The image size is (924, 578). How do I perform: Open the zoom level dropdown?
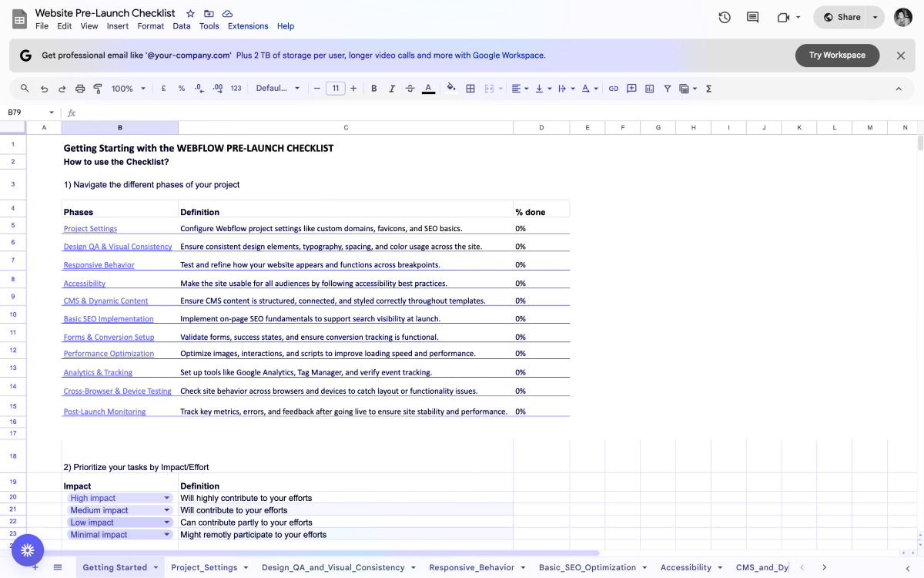click(128, 89)
